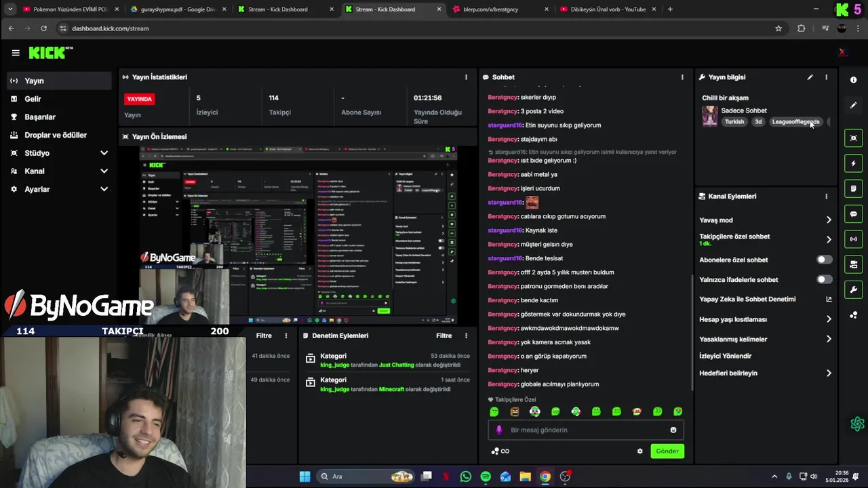Select Başarılar in sidebar
Image resolution: width=868 pixels, height=488 pixels.
pos(58,117)
